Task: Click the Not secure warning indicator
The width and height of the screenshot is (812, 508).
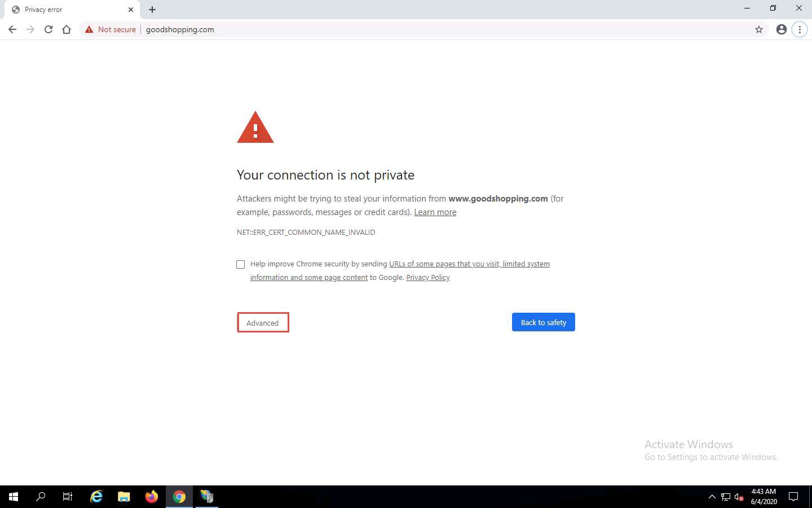Action: (111, 29)
